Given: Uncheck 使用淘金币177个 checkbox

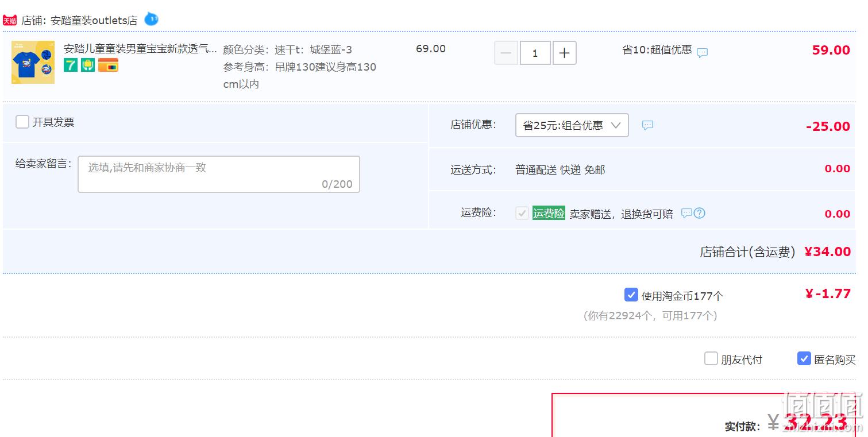Looking at the screenshot, I should click(631, 295).
